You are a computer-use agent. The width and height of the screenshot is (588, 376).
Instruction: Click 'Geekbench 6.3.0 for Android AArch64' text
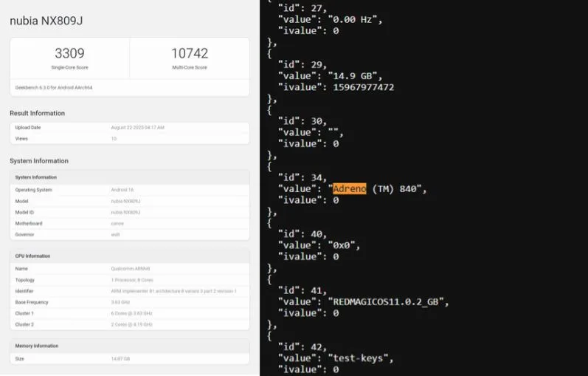[x=54, y=87]
